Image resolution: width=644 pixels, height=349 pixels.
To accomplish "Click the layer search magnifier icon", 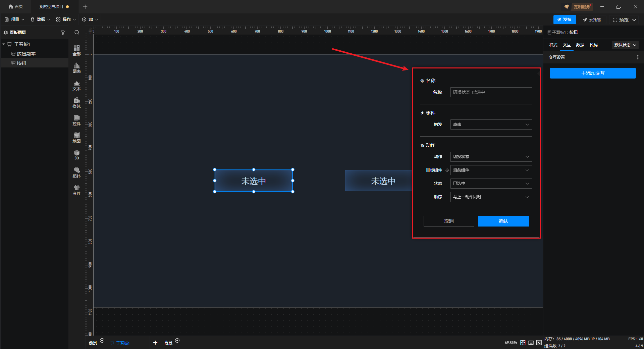I will [77, 33].
